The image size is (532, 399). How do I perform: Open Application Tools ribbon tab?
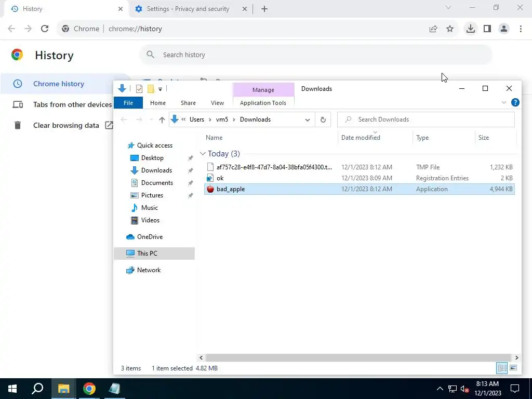pos(263,103)
